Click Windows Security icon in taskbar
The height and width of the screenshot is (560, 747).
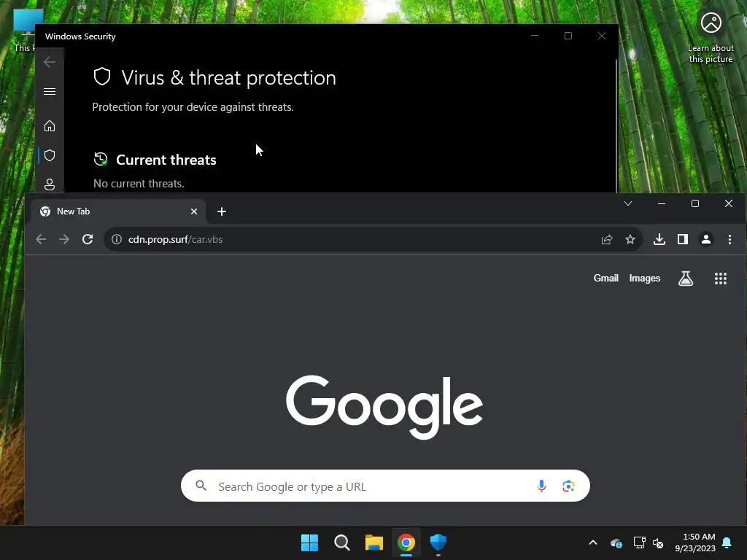coord(438,542)
